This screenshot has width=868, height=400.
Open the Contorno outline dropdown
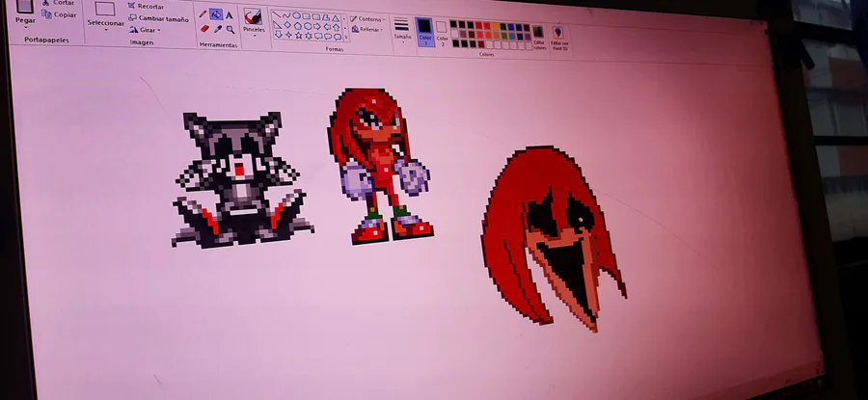coord(367,19)
